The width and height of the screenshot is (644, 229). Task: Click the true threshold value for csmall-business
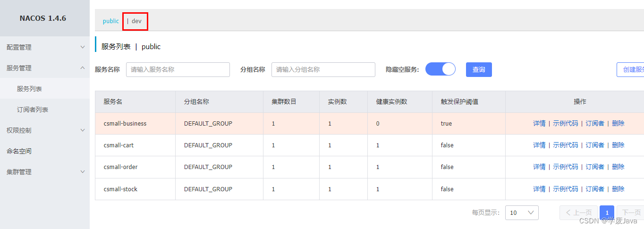446,123
